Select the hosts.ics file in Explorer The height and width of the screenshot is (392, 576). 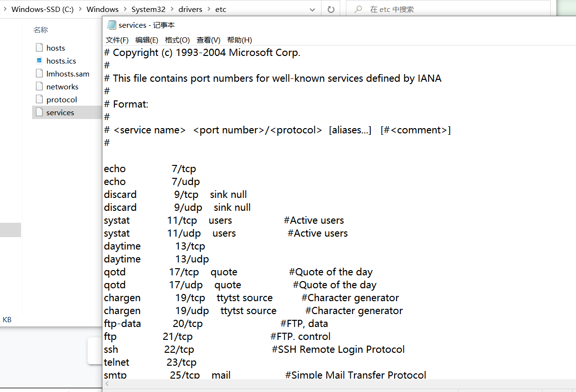[x=61, y=61]
